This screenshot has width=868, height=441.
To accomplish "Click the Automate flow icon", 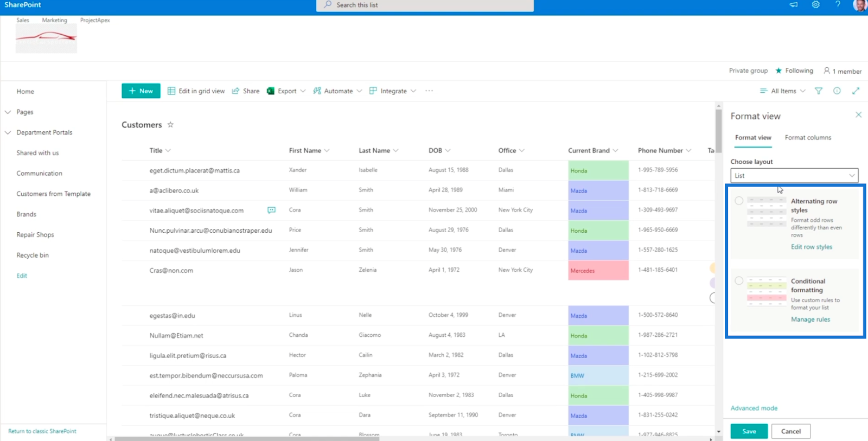I will click(317, 91).
